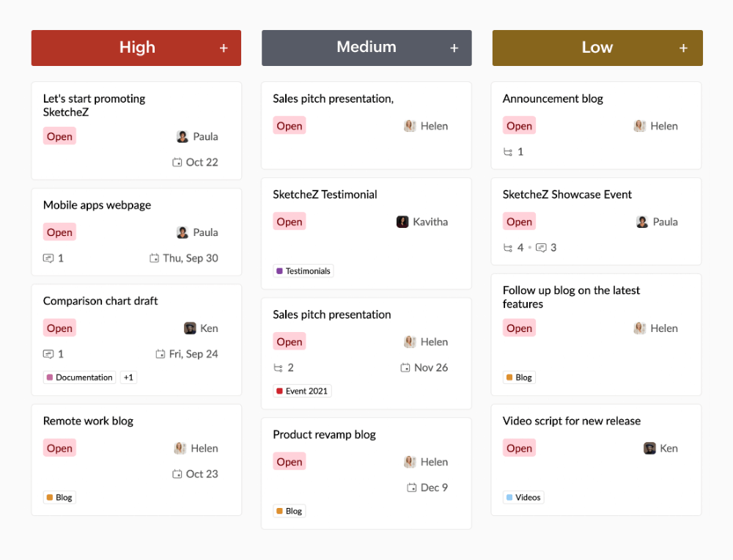
Task: Add a task to the Low column
Action: coord(683,47)
